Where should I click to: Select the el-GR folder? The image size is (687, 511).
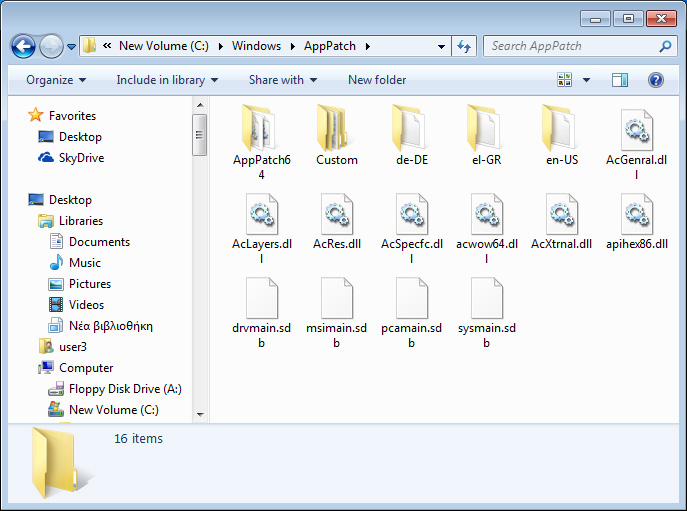click(x=486, y=135)
